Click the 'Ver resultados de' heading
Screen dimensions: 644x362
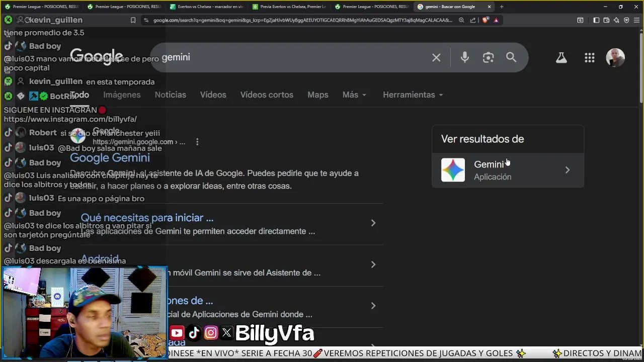tap(482, 139)
